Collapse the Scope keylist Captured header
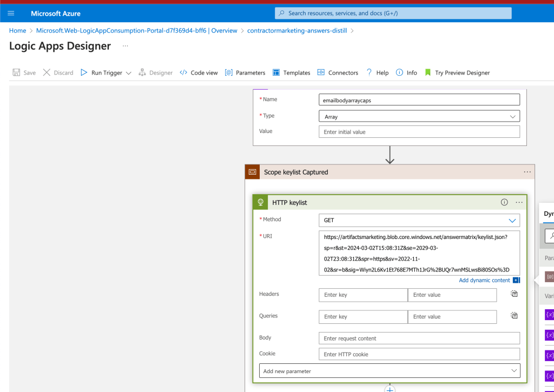This screenshot has height=392, width=554. (390, 172)
